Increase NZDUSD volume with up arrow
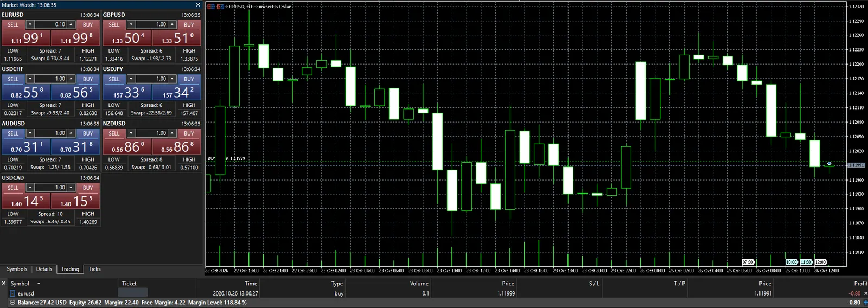868x308 pixels. tap(172, 133)
